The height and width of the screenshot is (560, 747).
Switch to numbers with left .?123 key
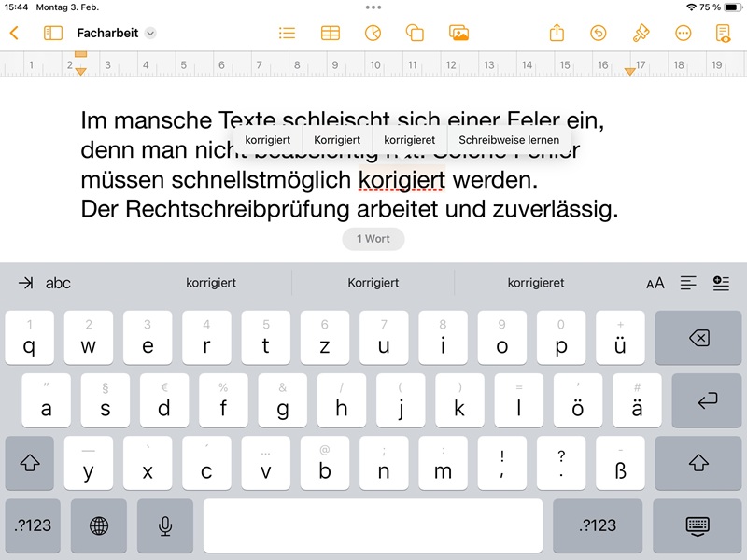coord(33,525)
